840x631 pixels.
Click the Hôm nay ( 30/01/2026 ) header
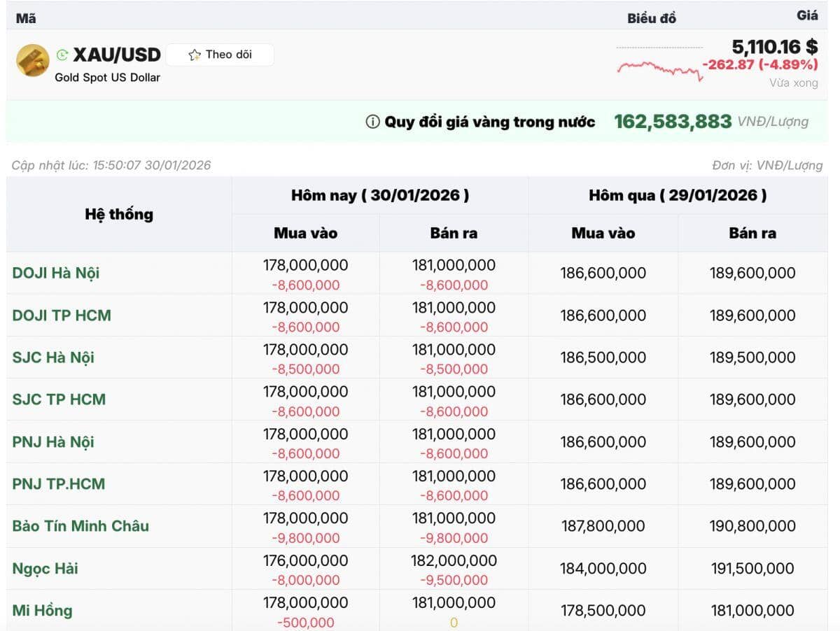coord(380,195)
